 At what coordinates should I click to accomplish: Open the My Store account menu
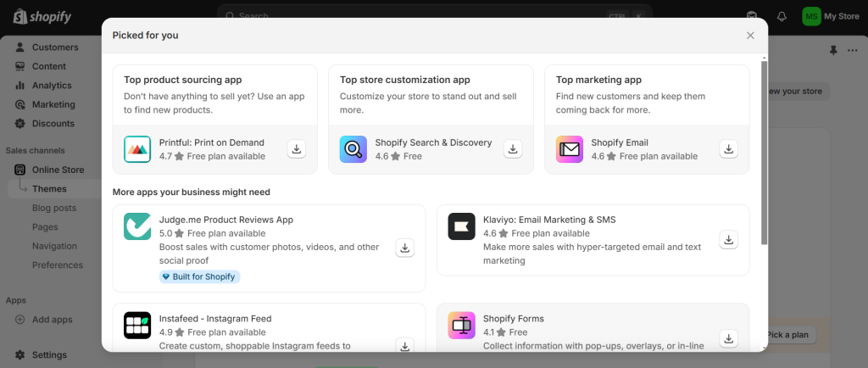pos(831,17)
